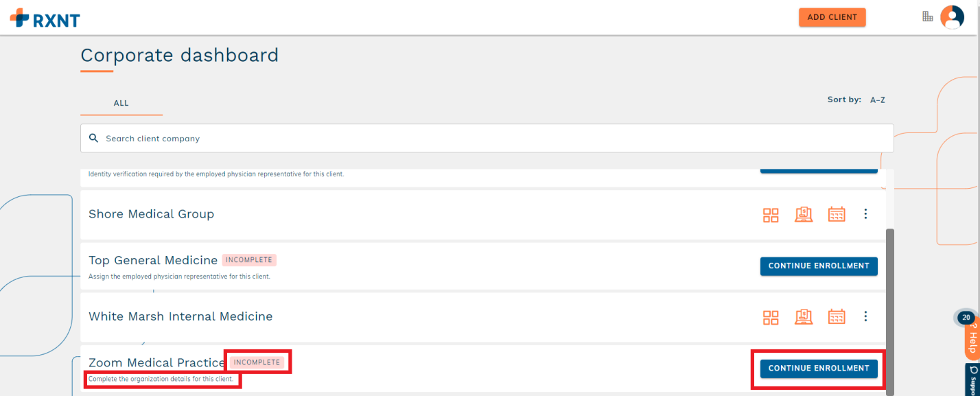The height and width of the screenshot is (396, 980).
Task: Continue enrollment for Top General Medicine
Action: (818, 266)
